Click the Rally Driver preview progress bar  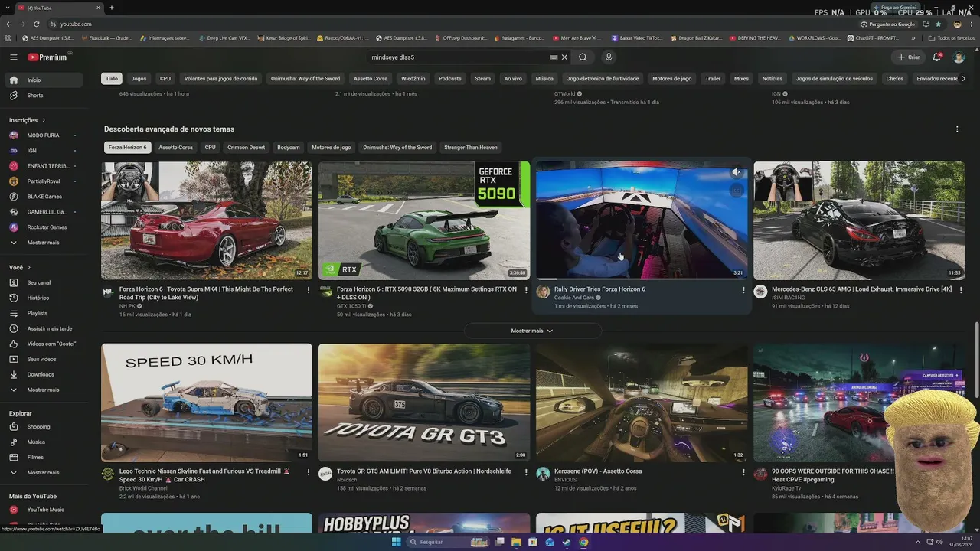click(642, 279)
